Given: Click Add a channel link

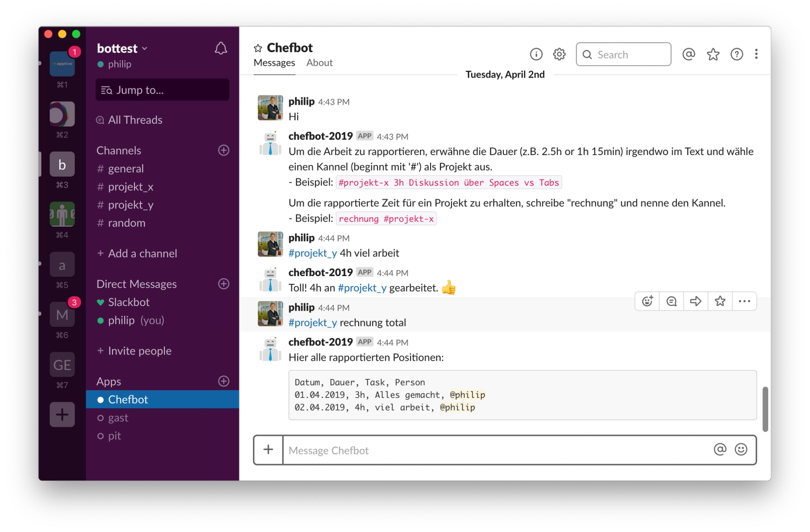Looking at the screenshot, I should (137, 253).
